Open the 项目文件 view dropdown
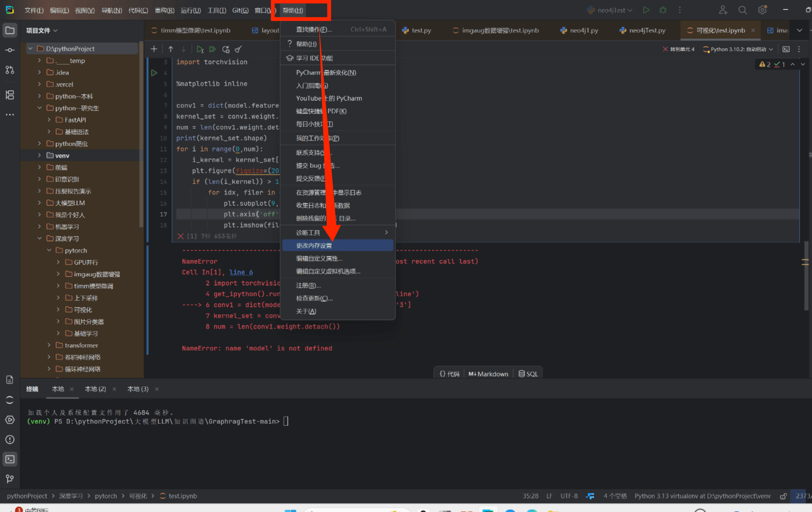Image resolution: width=812 pixels, height=512 pixels. tap(42, 30)
